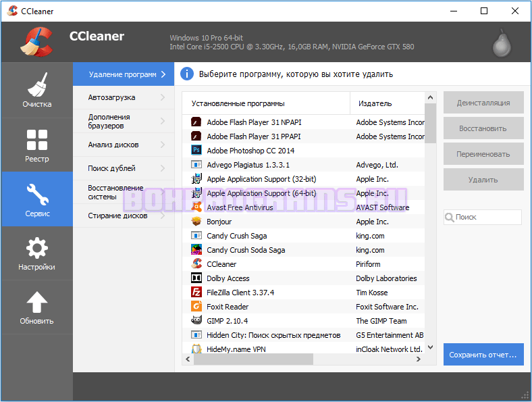Click the horizontal scrollbar thumb
Viewport: 532px width, 402px height.
[253, 359]
